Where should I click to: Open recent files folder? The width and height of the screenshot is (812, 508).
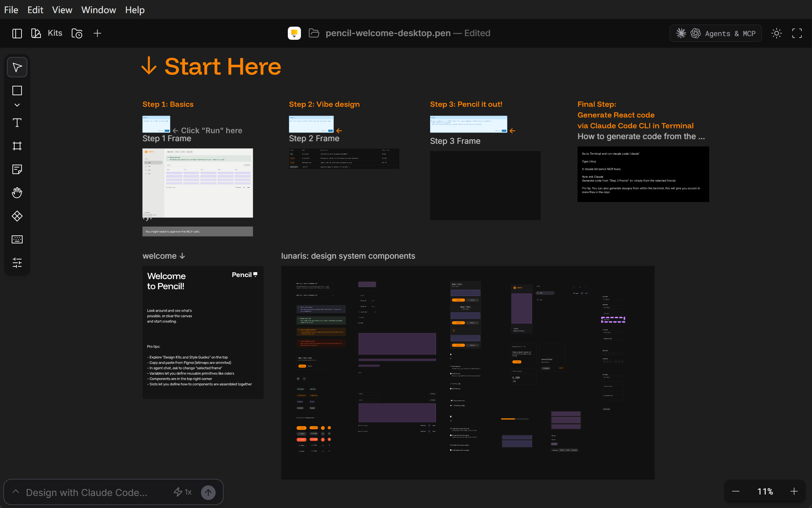[77, 33]
